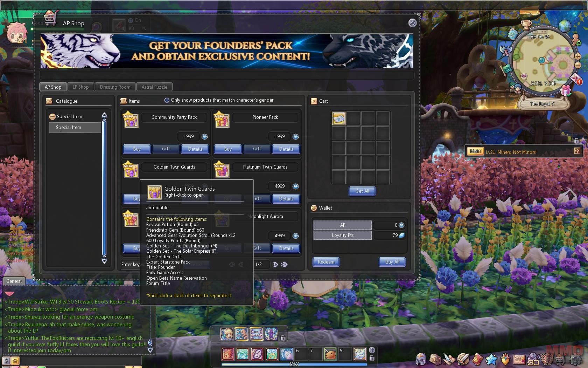The height and width of the screenshot is (368, 588).
Task: Select the item in first cart slot
Action: coord(338,118)
